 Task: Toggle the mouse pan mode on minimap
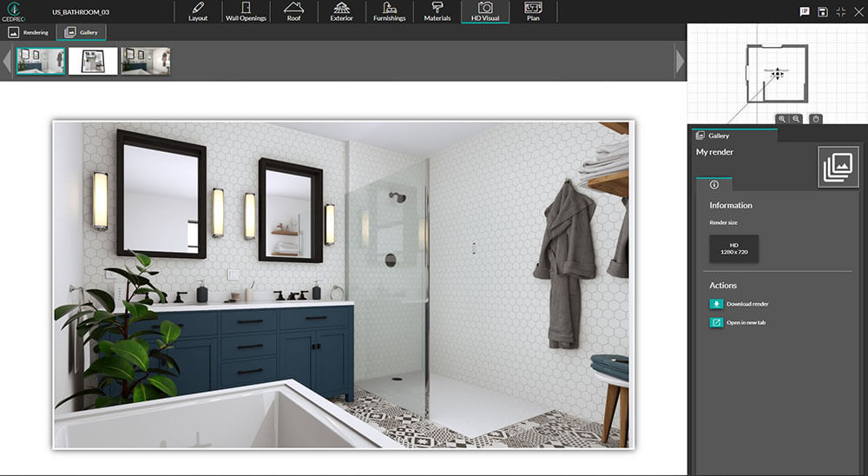[815, 119]
